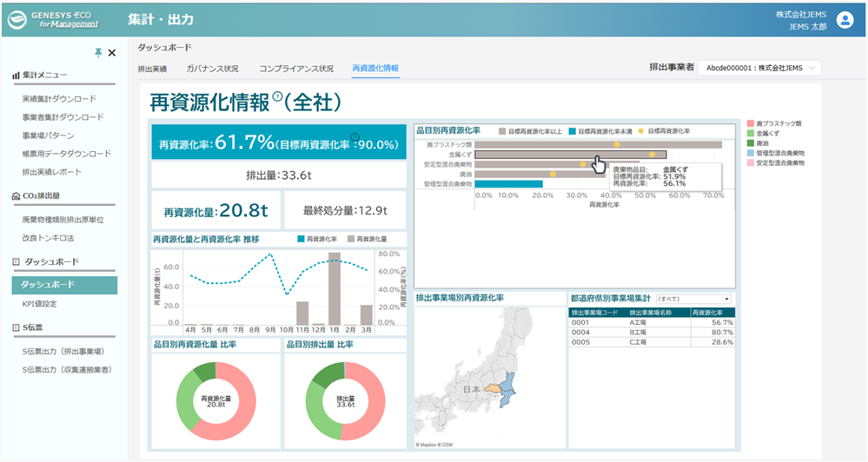Open the コンプライアンス状況 tab

296,69
